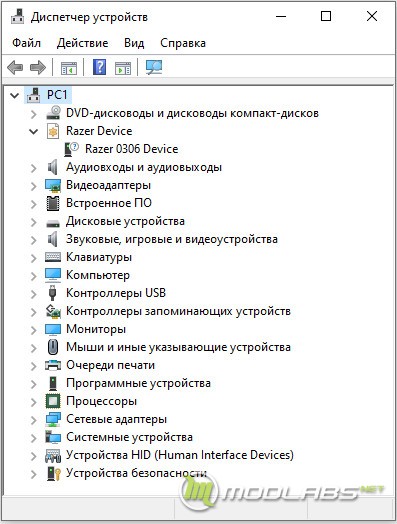
Task: Click the Процессоры CPU icon
Action: [53, 401]
